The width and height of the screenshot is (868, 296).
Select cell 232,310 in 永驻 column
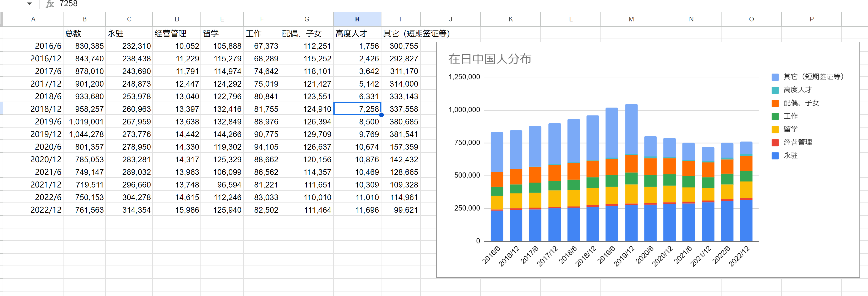129,46
